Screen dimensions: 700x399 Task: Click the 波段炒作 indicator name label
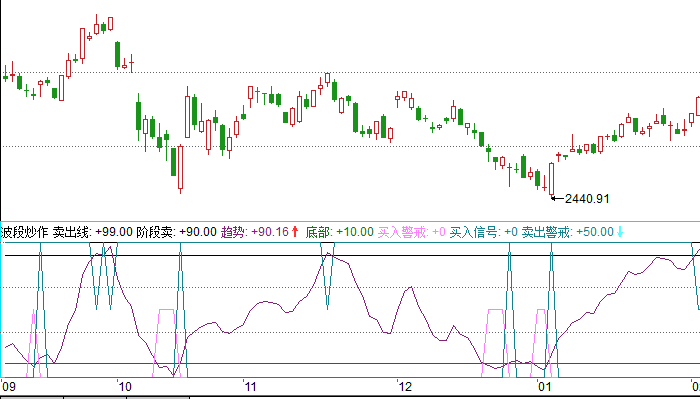pos(24,232)
